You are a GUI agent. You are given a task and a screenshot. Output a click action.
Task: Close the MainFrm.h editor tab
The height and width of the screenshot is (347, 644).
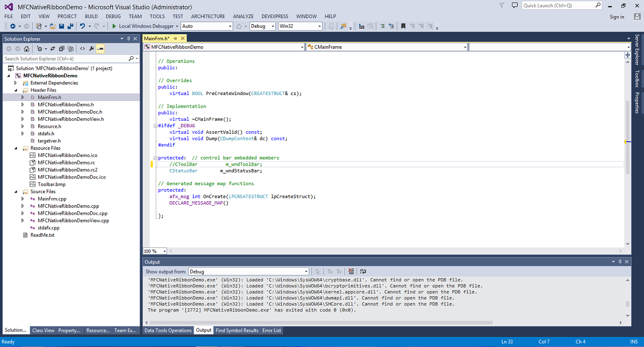click(183, 39)
